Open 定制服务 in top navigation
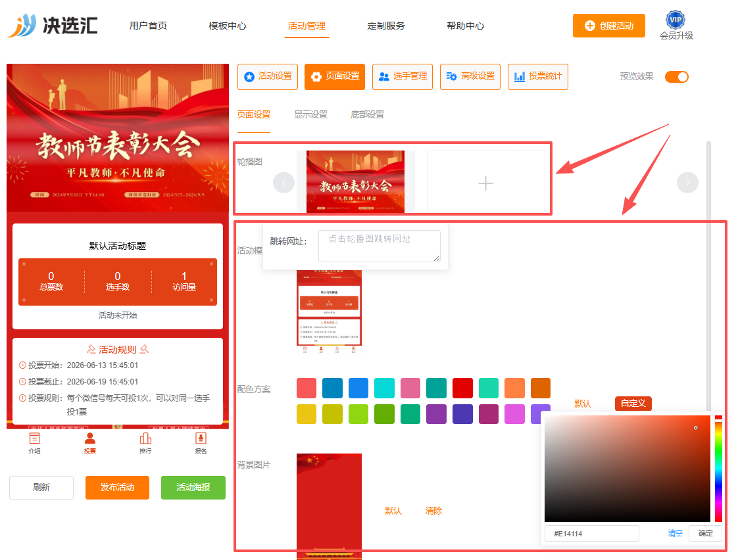The height and width of the screenshot is (560, 738). 386,26
